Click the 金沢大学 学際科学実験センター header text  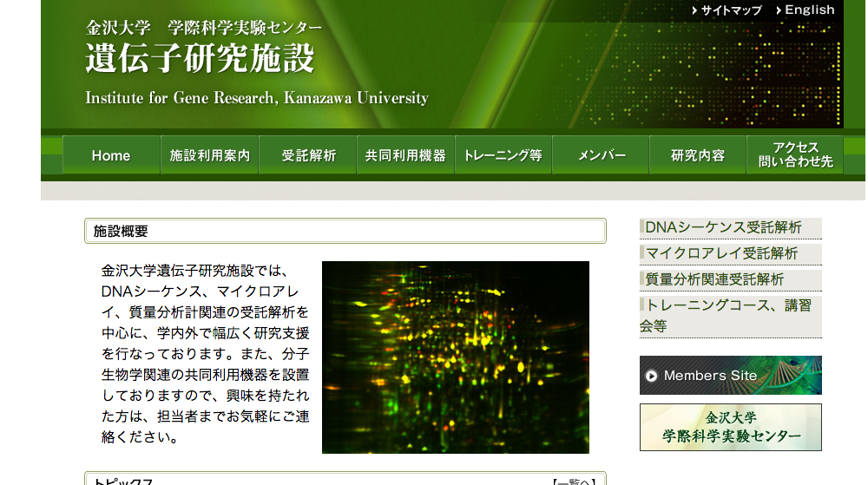[203, 28]
